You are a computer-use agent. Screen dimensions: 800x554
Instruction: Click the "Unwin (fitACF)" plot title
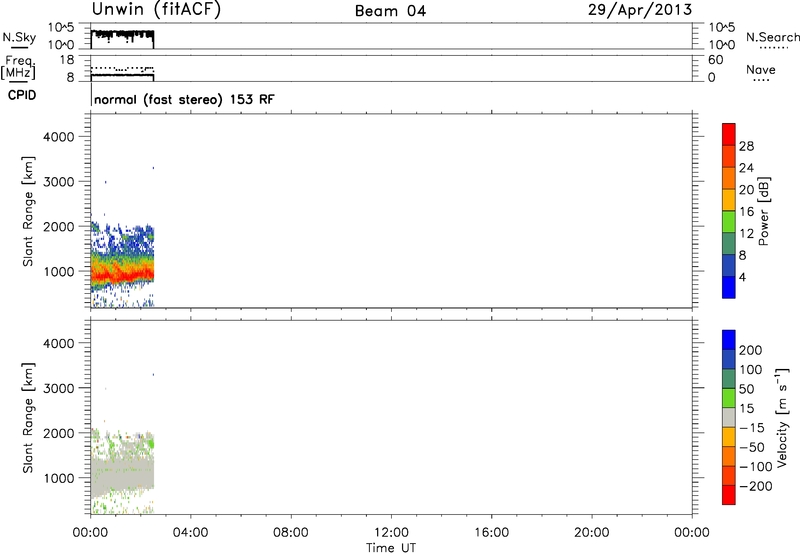tap(156, 10)
